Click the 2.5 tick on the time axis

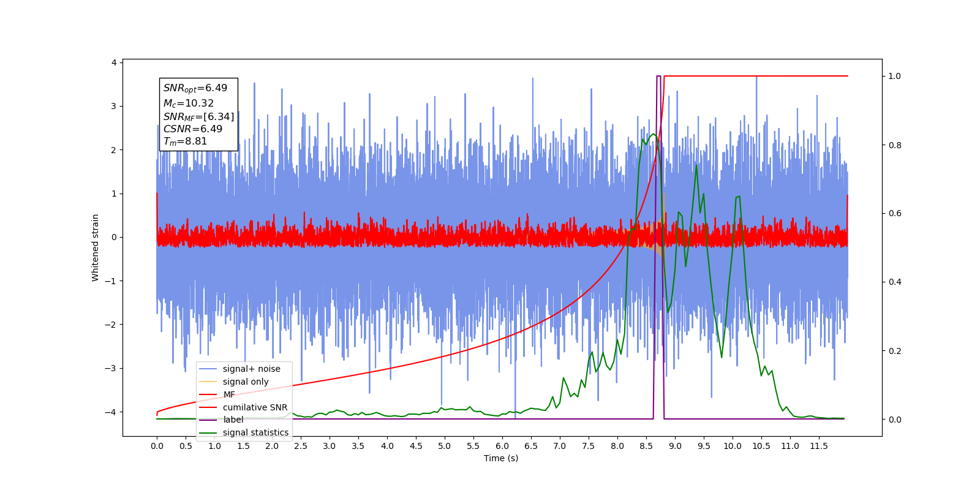click(x=301, y=446)
